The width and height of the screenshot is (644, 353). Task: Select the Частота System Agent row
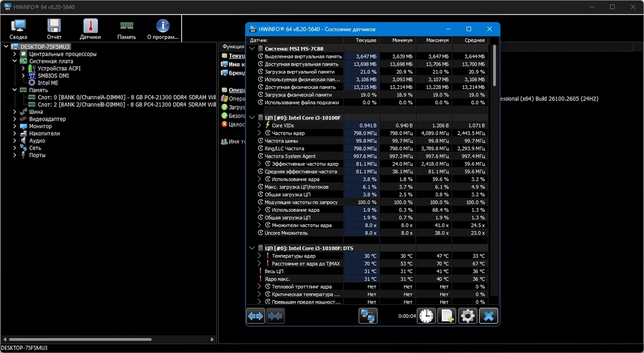pyautogui.click(x=368, y=156)
